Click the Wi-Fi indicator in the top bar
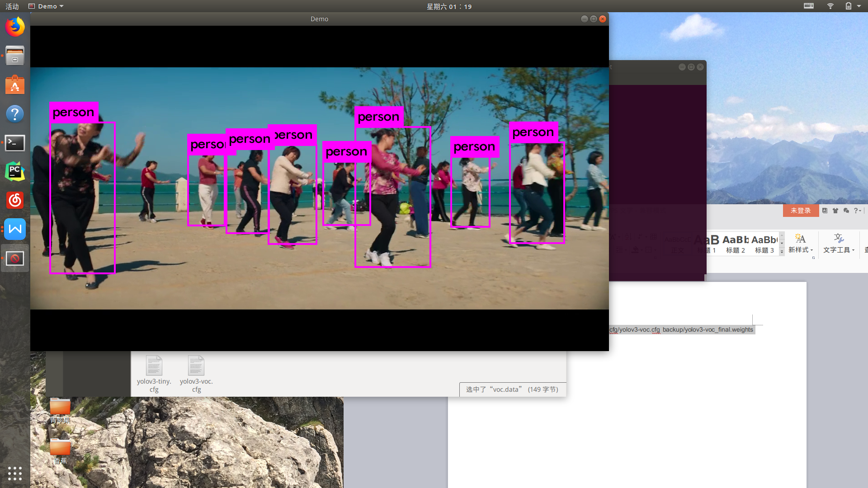Screen dimensions: 868x488 (830, 6)
